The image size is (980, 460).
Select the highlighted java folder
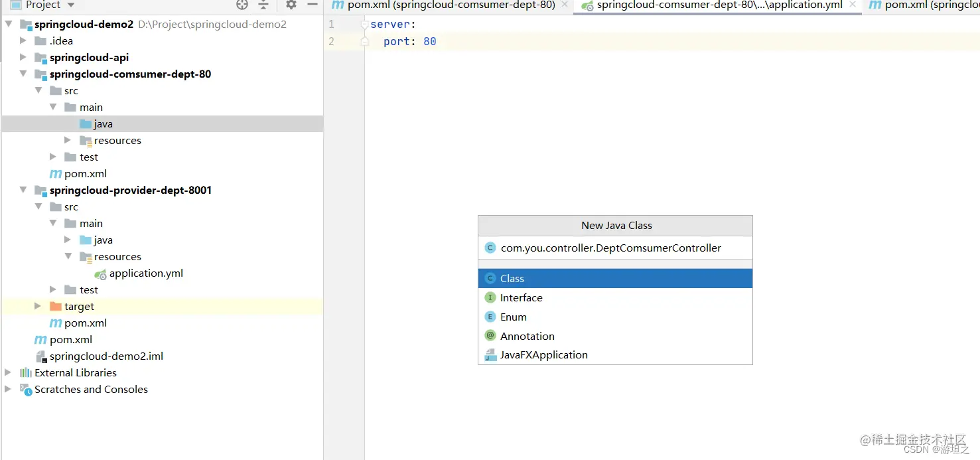163,124
